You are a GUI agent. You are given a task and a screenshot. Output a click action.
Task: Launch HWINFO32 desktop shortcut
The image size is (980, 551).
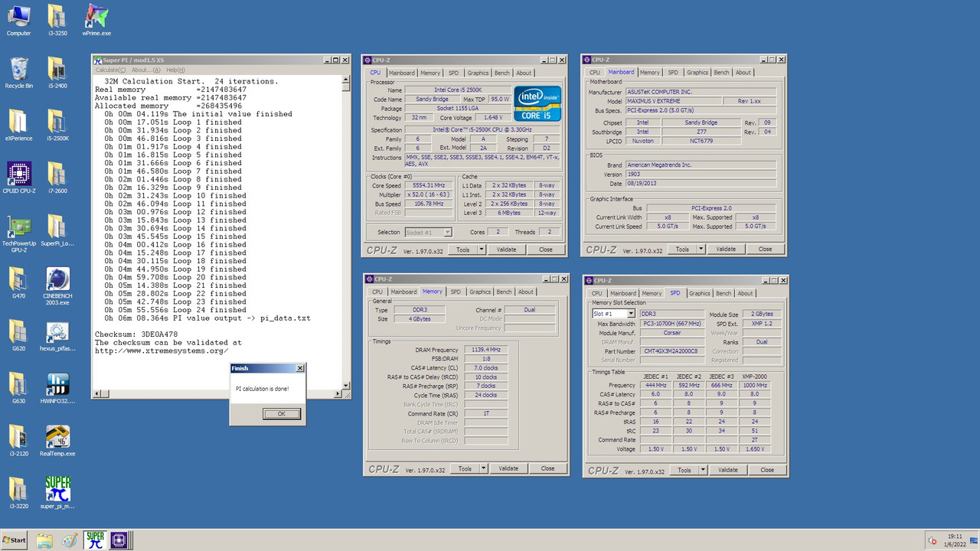pyautogui.click(x=57, y=390)
